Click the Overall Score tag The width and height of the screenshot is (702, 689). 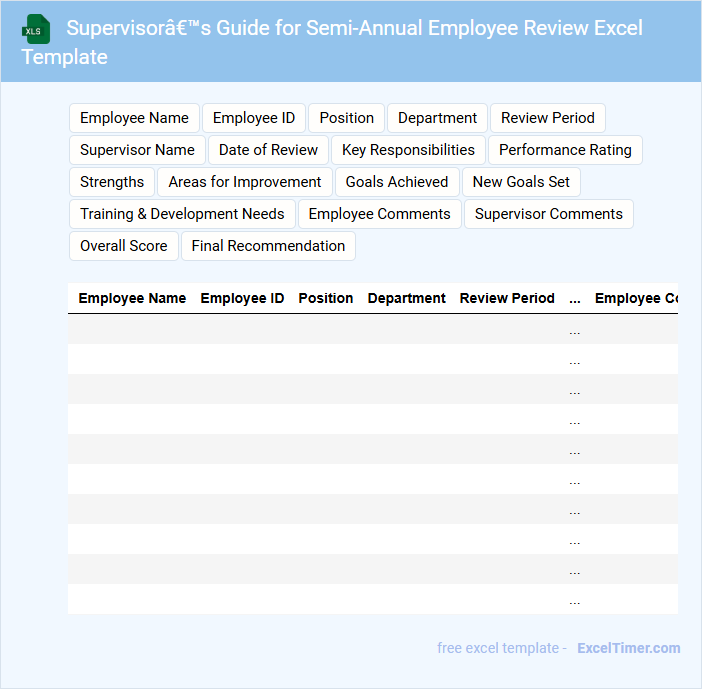coord(124,246)
